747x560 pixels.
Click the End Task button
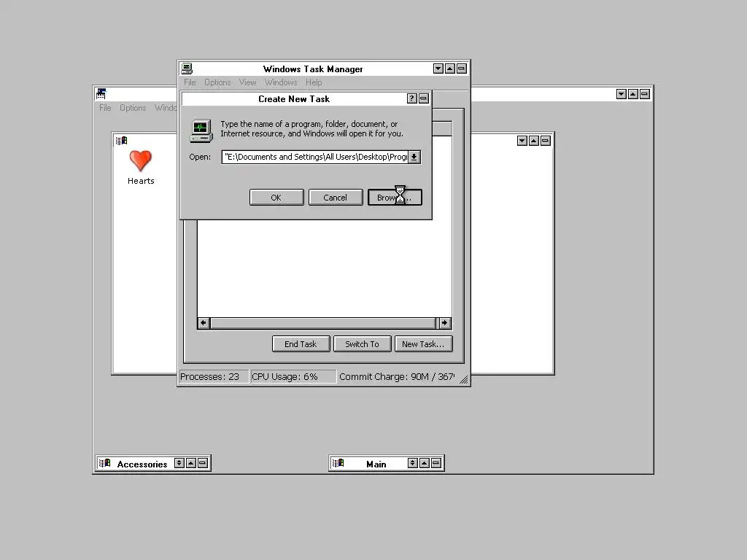click(x=301, y=344)
